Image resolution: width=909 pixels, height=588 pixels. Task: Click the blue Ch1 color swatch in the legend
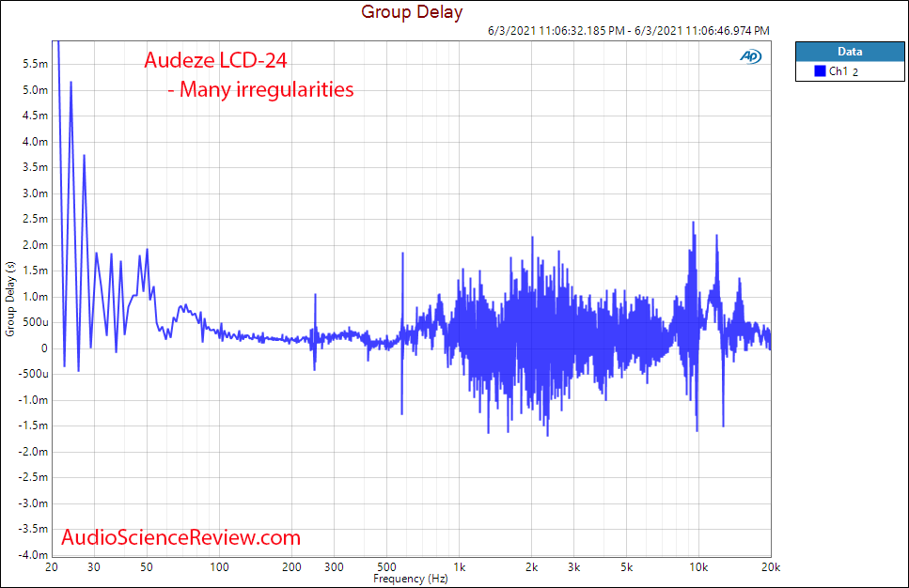tap(820, 70)
